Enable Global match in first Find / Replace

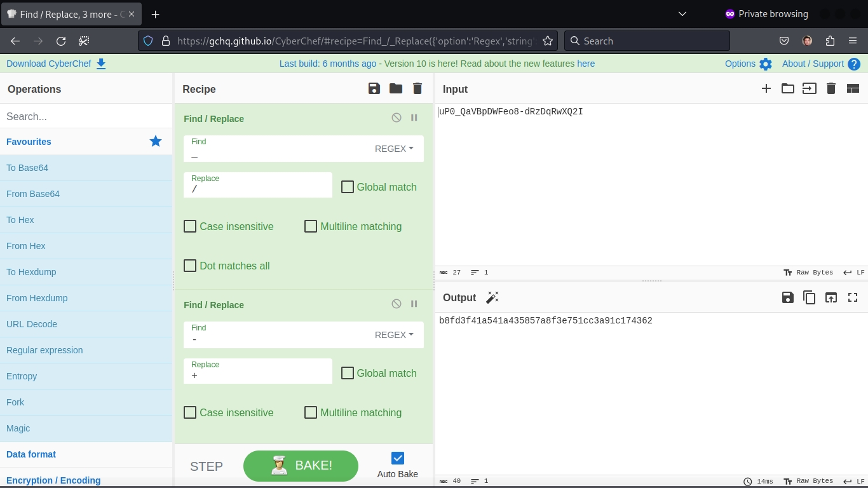point(348,187)
